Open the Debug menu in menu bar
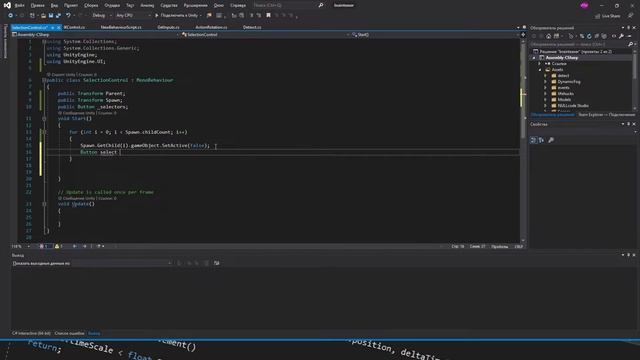Viewport: 640px width, 360px height. point(112,5)
